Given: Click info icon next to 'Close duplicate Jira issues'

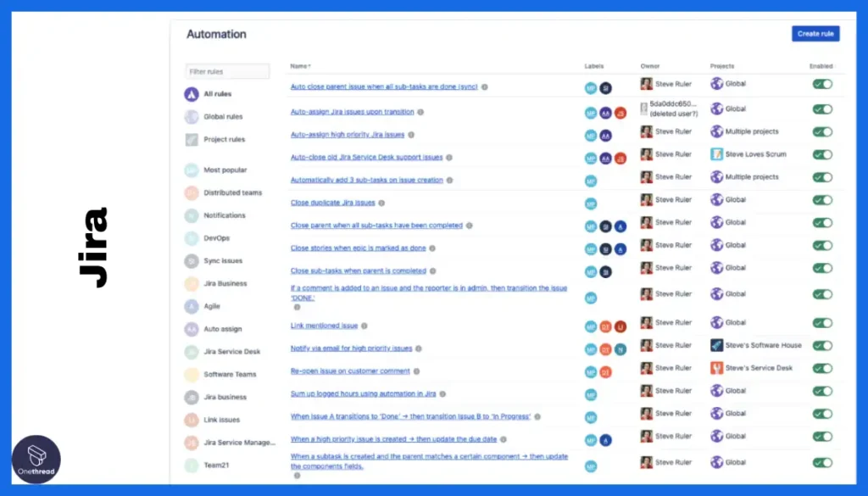Looking at the screenshot, I should 381,203.
